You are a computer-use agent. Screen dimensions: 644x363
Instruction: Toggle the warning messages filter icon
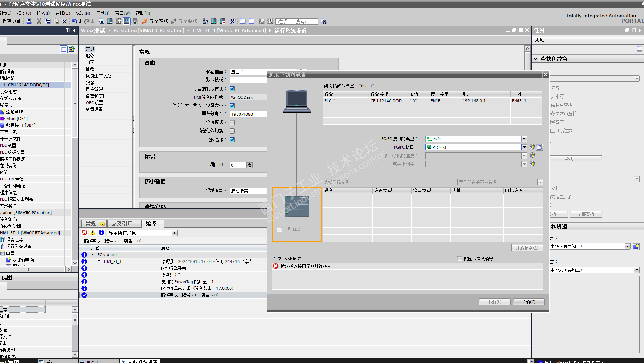[x=93, y=232]
